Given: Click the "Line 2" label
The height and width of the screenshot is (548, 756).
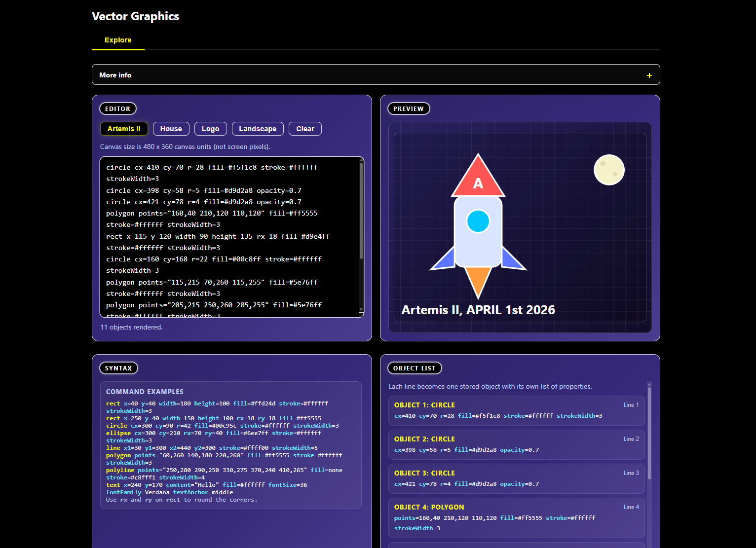Looking at the screenshot, I should 631,439.
